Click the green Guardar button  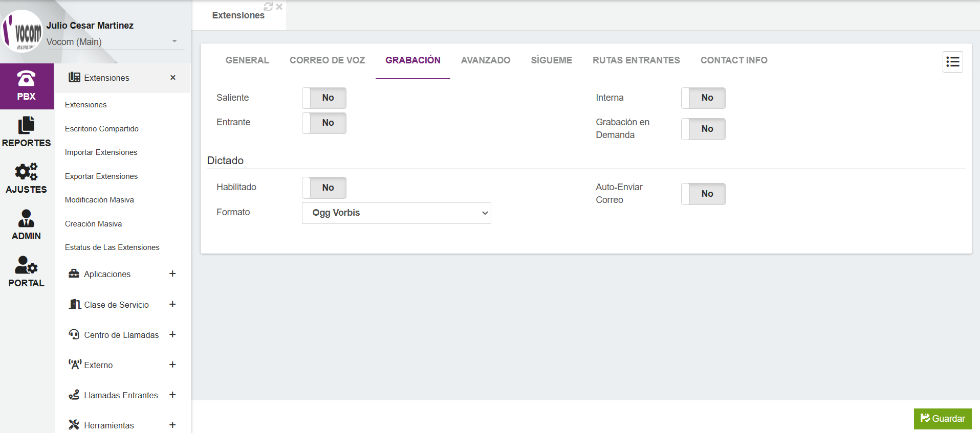point(943,419)
